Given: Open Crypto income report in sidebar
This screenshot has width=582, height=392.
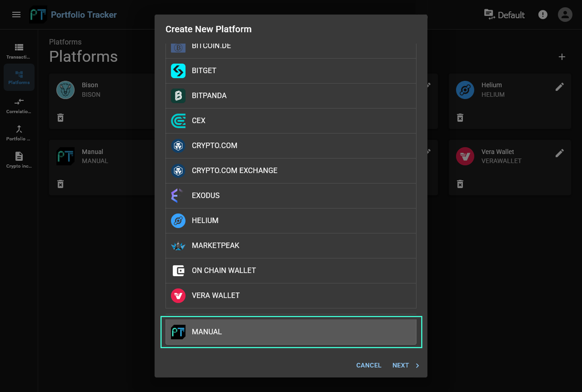Looking at the screenshot, I should click(19, 160).
